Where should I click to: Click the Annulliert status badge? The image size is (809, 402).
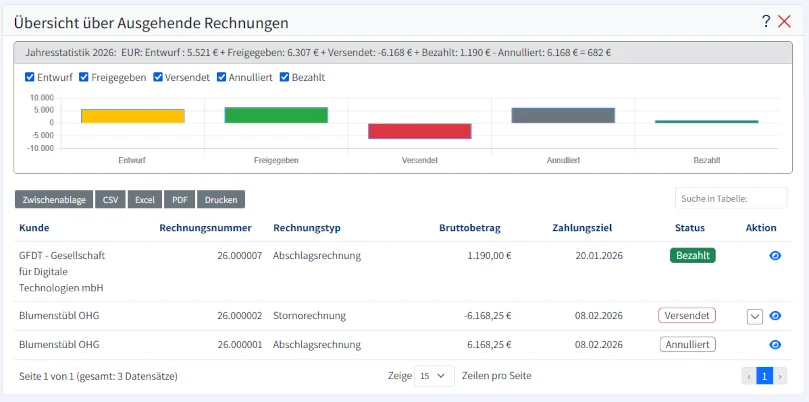click(688, 345)
